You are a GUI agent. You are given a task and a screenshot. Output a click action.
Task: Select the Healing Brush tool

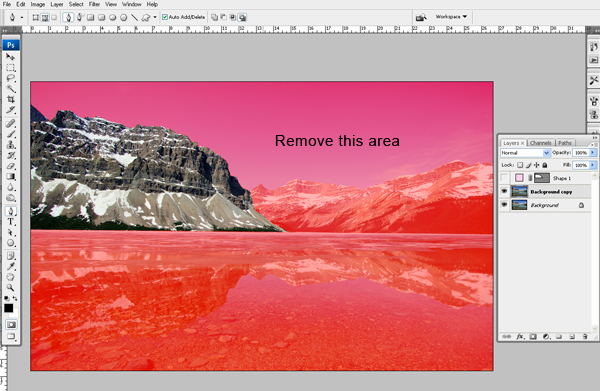[x=10, y=124]
